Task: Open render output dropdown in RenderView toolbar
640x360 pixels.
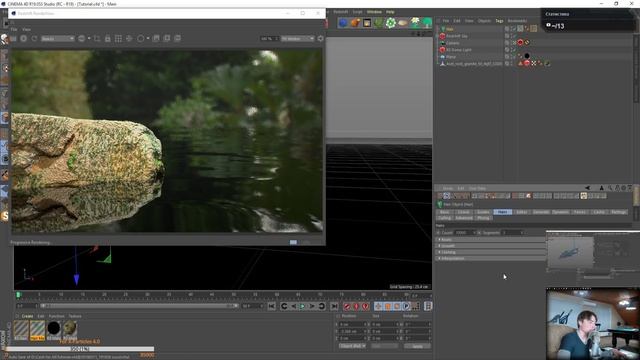Action: coord(58,38)
